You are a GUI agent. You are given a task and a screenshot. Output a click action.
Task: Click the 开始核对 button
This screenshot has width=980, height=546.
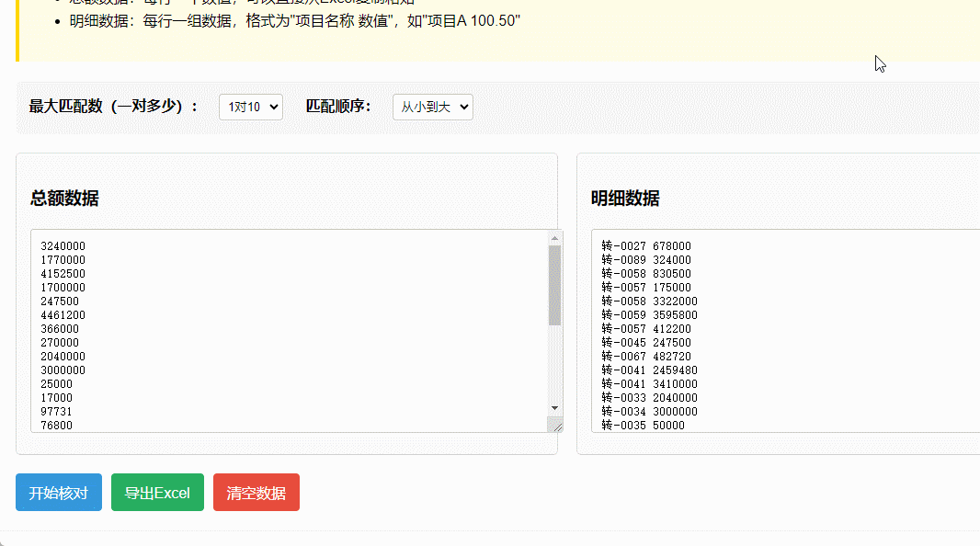tap(58, 492)
